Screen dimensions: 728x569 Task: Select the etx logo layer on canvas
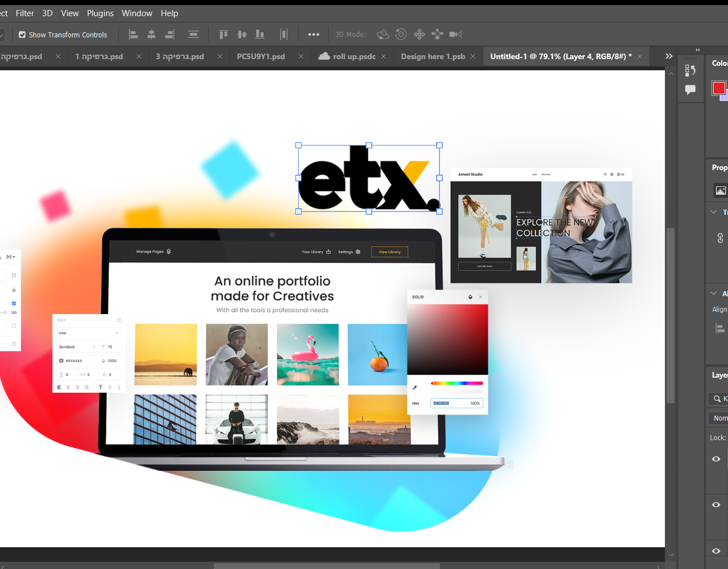point(368,179)
